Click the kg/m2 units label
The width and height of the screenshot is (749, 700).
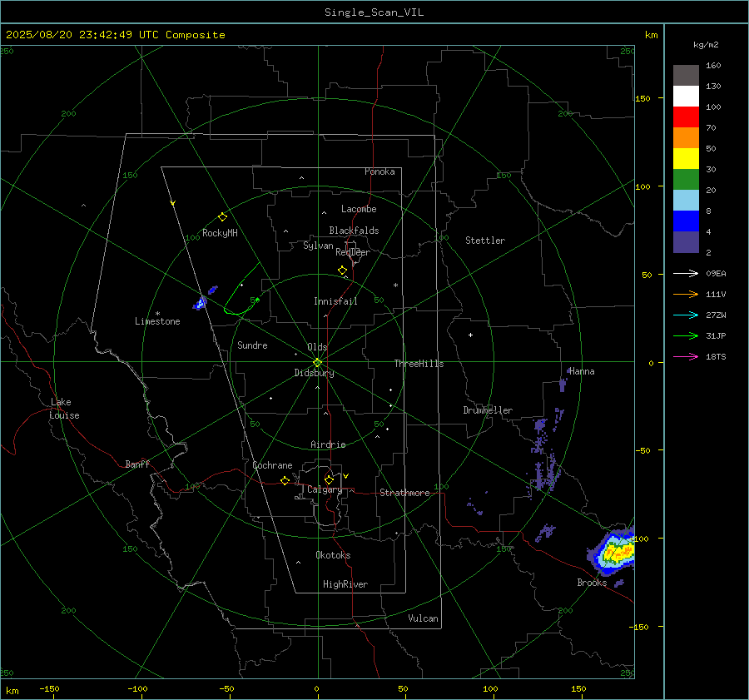point(706,45)
